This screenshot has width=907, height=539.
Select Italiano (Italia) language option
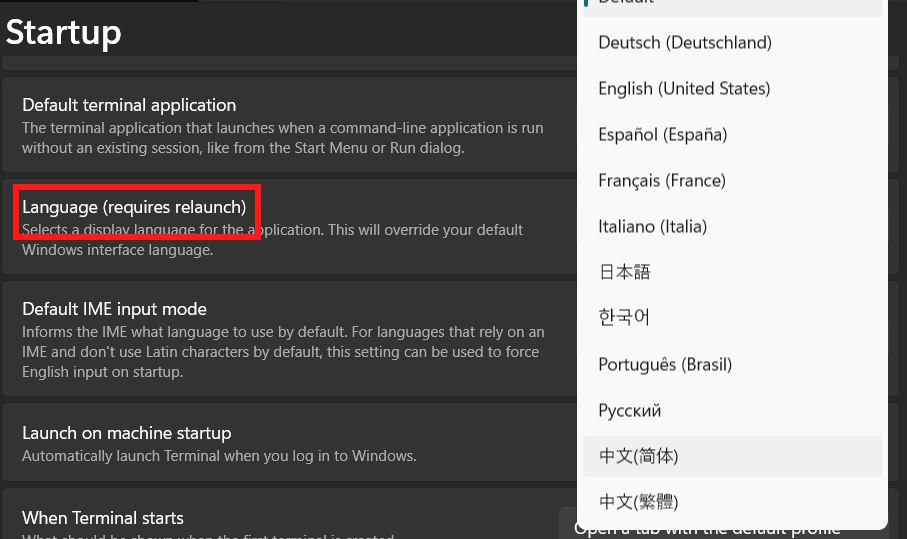pos(732,226)
